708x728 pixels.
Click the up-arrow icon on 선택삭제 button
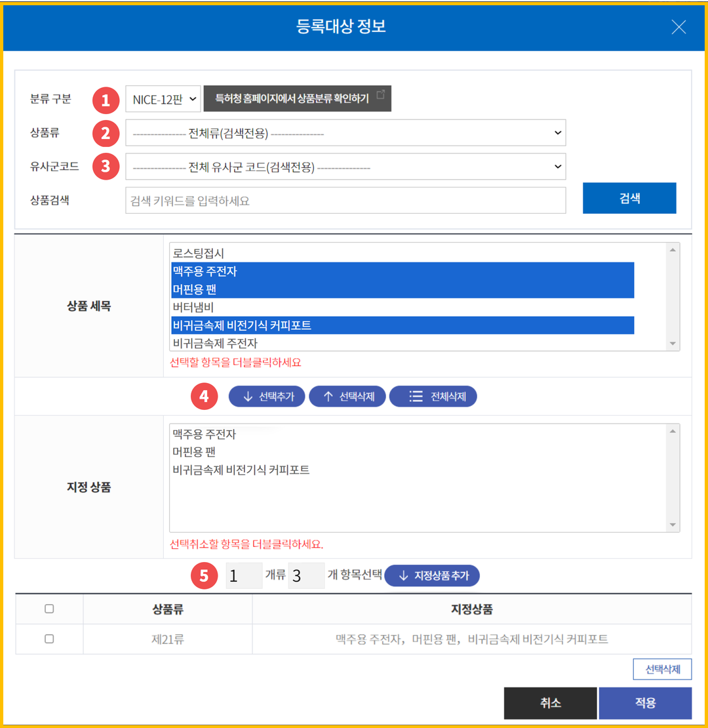pyautogui.click(x=327, y=396)
